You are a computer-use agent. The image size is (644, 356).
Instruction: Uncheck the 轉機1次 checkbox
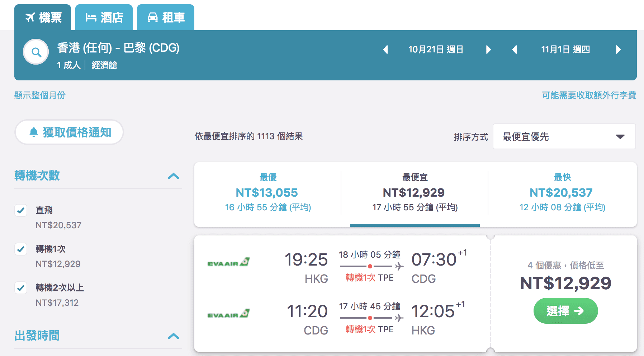[x=21, y=249]
